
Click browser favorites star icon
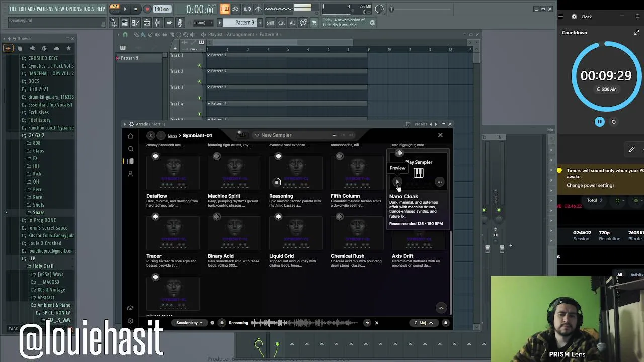[x=68, y=48]
